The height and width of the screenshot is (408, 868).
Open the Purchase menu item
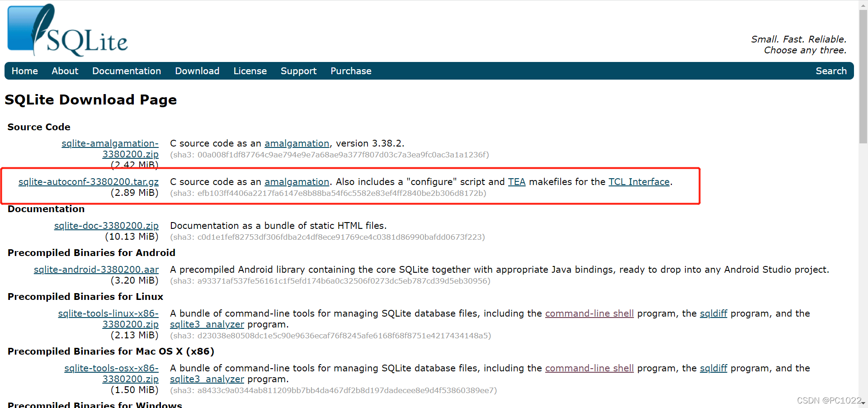[x=351, y=71]
